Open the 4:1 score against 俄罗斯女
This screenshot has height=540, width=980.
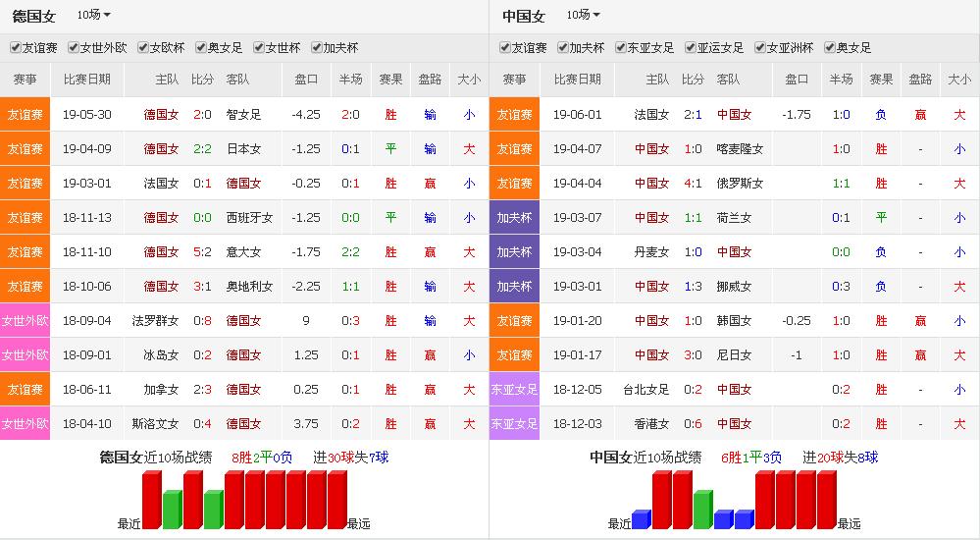693,184
